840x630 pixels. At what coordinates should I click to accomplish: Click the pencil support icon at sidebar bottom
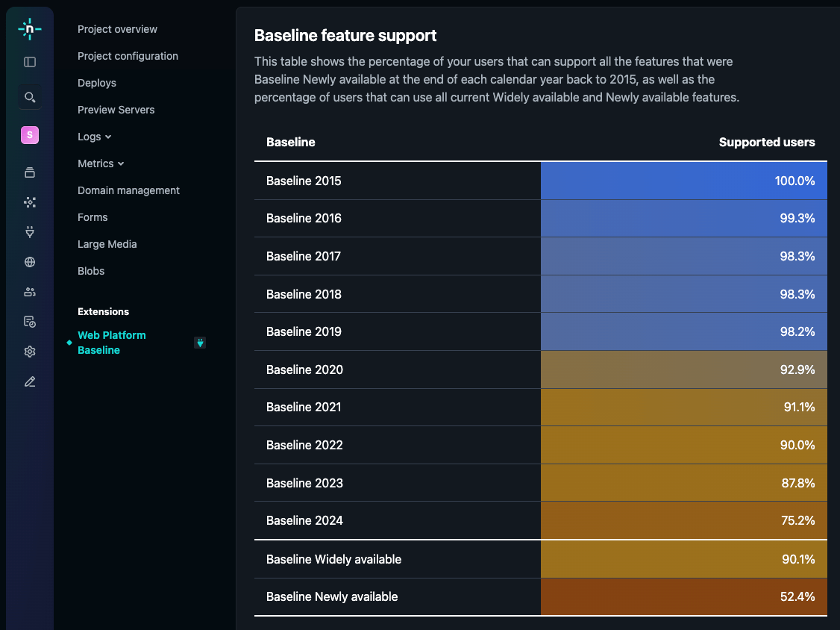[29, 381]
